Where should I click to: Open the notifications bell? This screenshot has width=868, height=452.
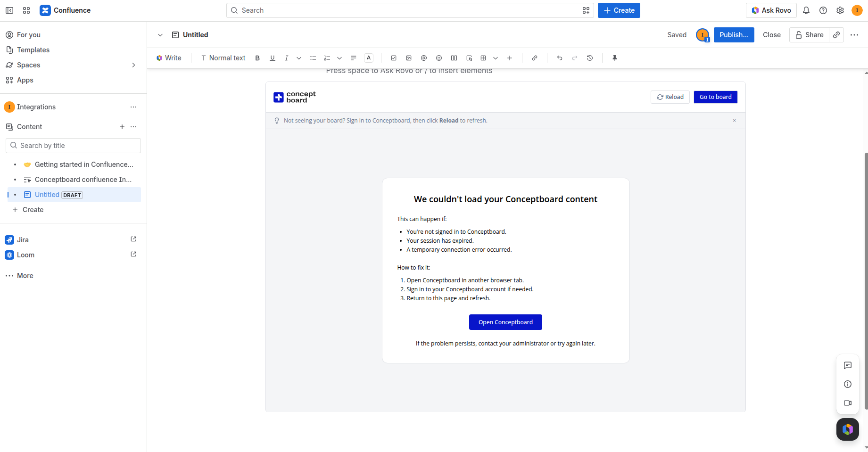point(806,10)
